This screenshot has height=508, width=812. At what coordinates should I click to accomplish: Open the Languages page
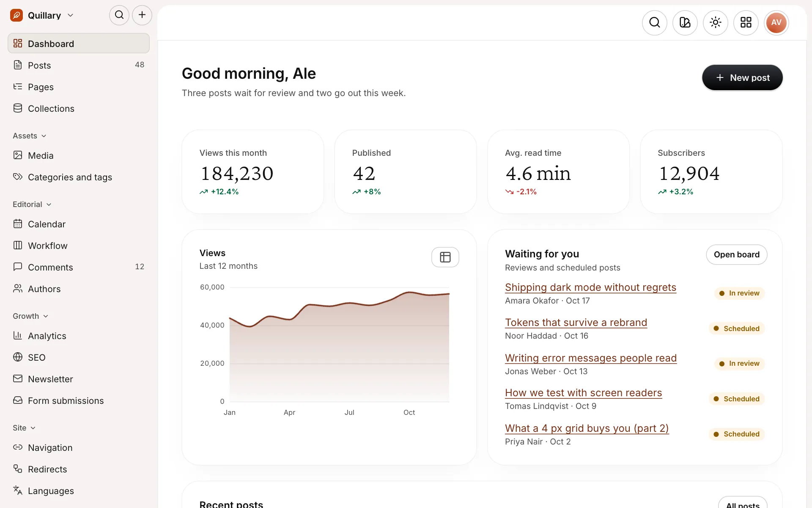[x=79, y=491]
